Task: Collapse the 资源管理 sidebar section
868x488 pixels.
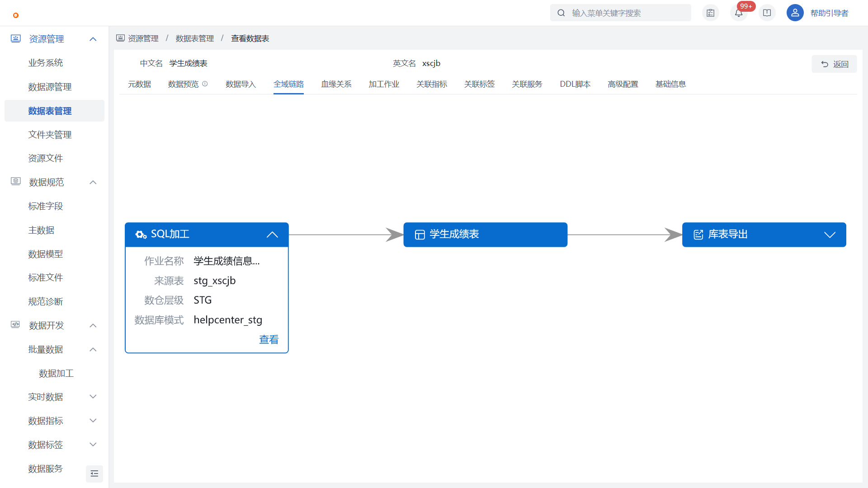Action: click(x=93, y=39)
